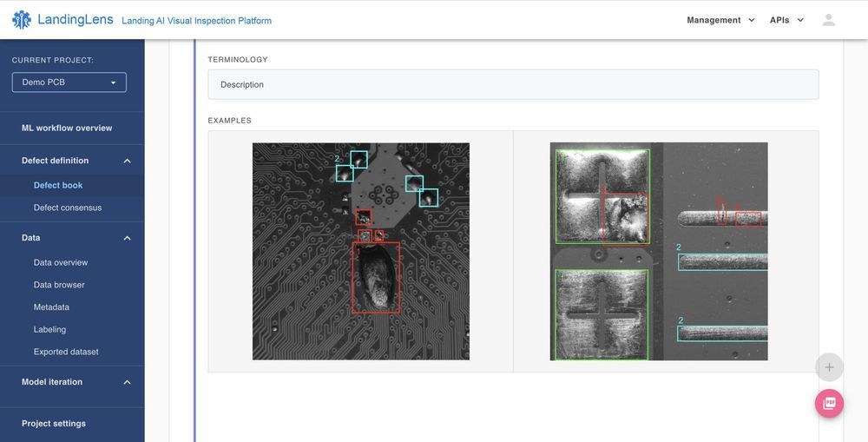Viewport: 868px width, 442px height.
Task: Open the Data browser page
Action: coord(59,285)
